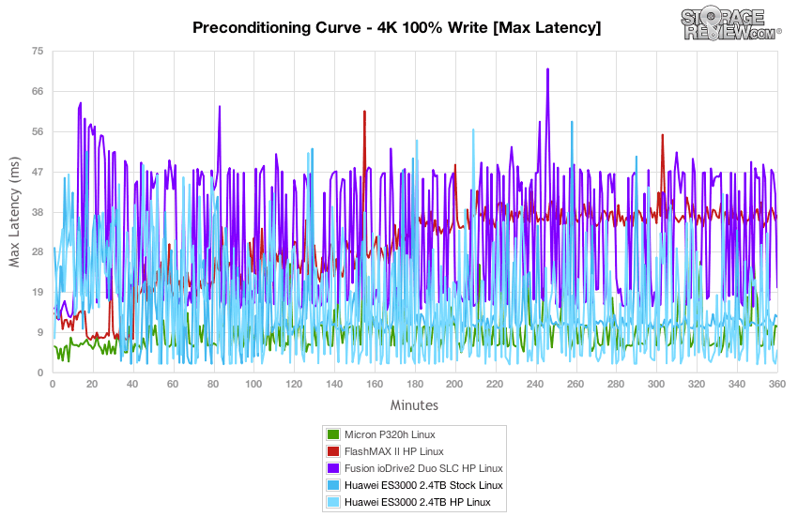798x532 pixels.
Task: Click the blue Huawei Stock Linux legend swatch
Action: point(333,485)
